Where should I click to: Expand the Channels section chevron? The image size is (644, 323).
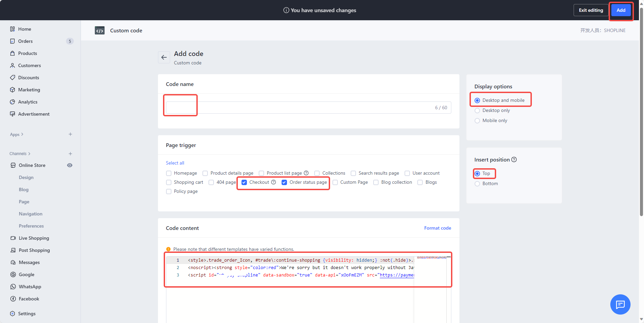(29, 154)
